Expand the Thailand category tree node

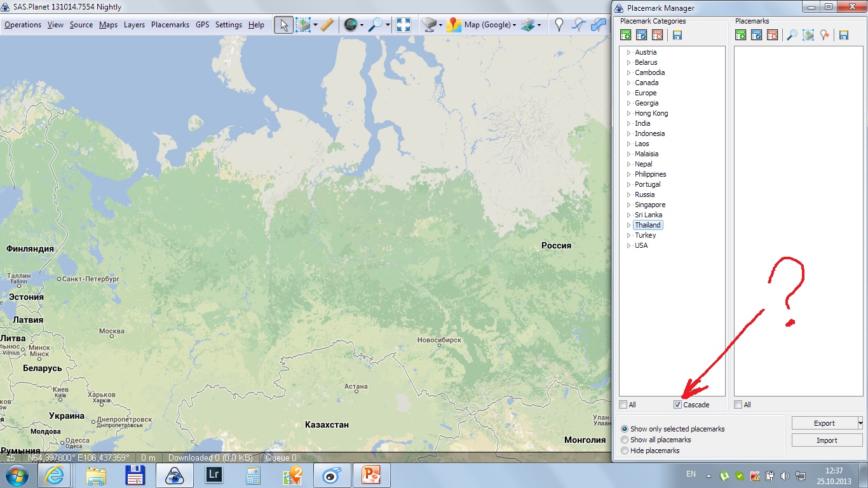tap(628, 225)
